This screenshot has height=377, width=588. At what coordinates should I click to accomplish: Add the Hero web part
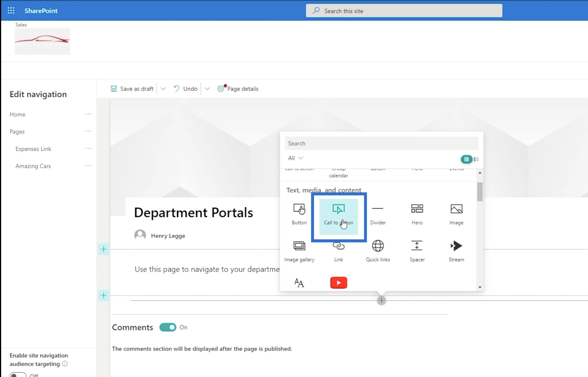(x=417, y=214)
